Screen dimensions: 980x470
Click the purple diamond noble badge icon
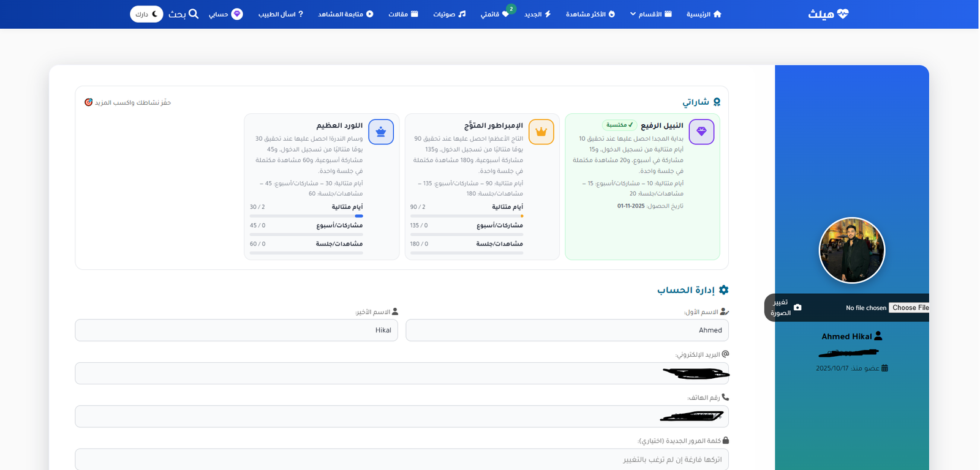701,132
